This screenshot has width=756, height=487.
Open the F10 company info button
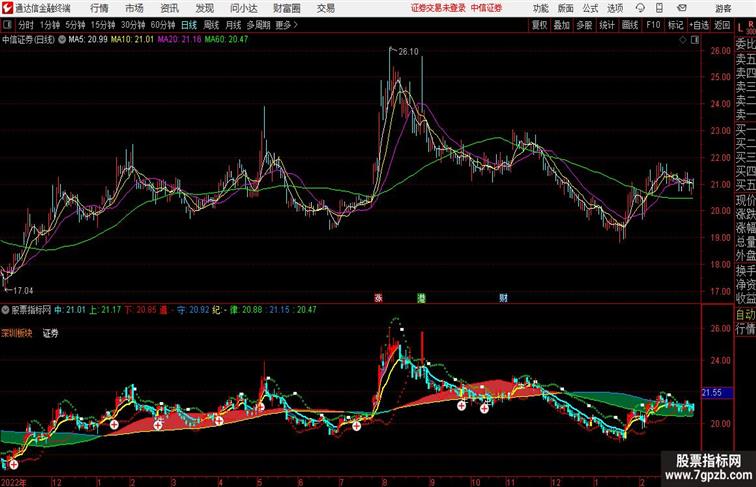(x=653, y=25)
